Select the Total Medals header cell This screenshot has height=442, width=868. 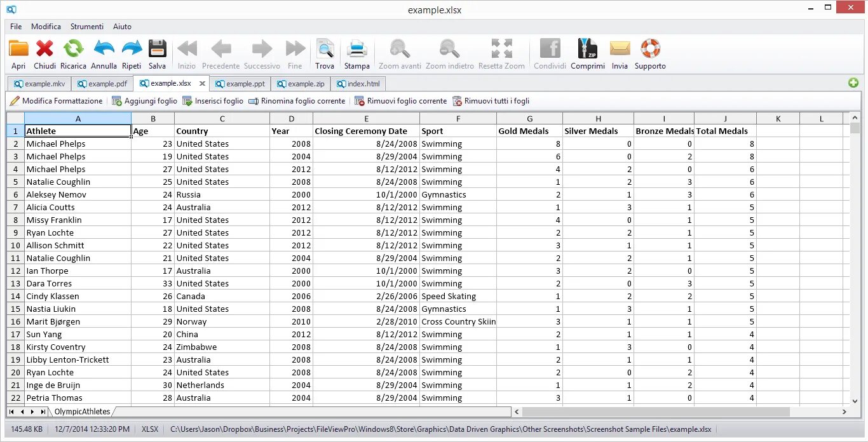point(725,131)
